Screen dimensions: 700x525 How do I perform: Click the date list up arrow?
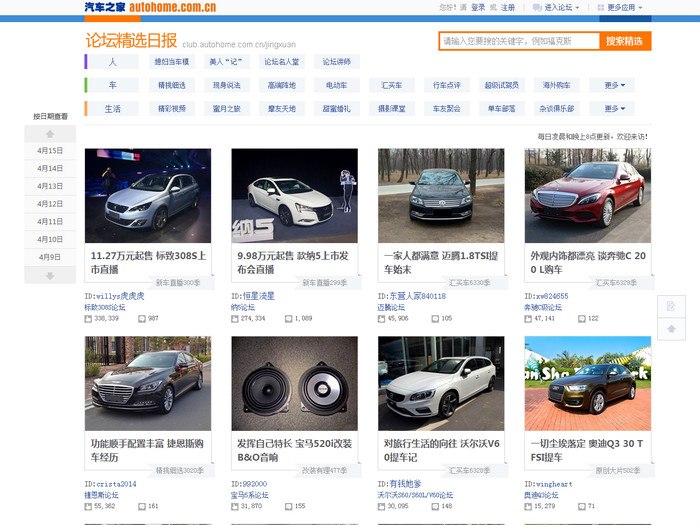click(x=50, y=133)
